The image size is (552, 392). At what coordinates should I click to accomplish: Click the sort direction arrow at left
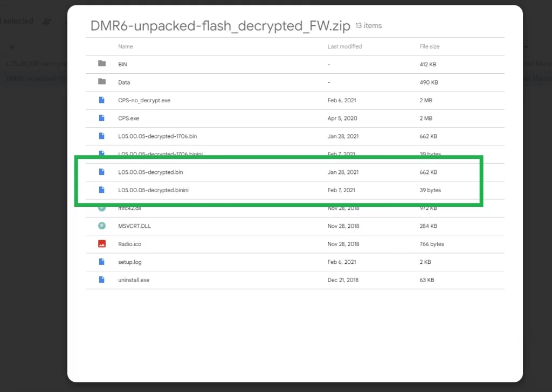click(x=12, y=47)
